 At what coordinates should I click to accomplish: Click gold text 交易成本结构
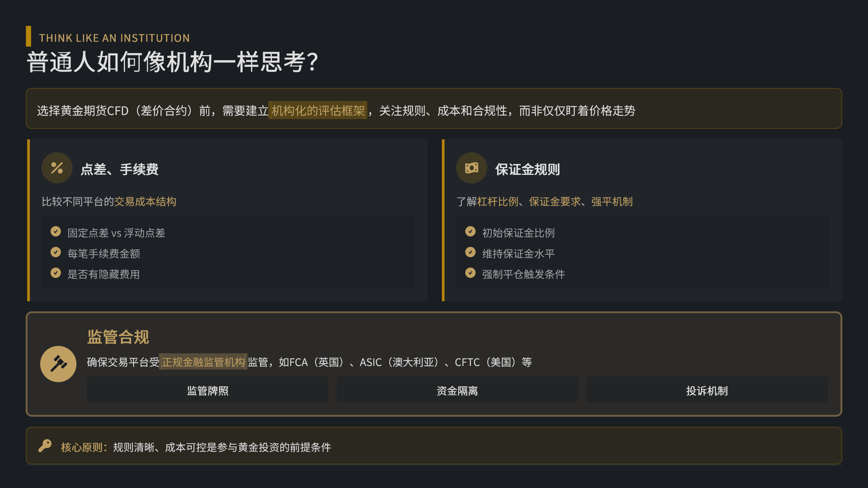[x=145, y=202]
